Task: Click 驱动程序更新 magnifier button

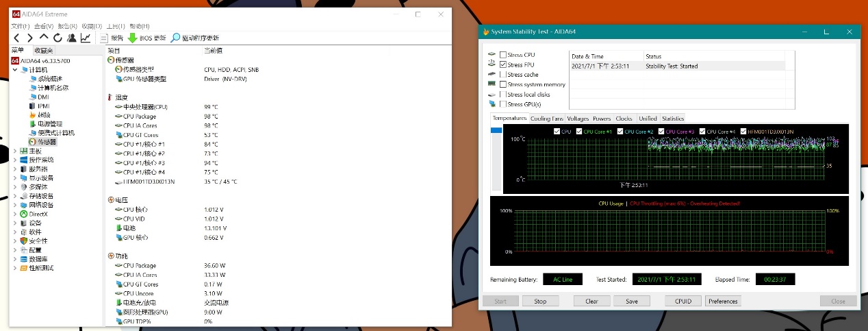Action: click(x=195, y=38)
